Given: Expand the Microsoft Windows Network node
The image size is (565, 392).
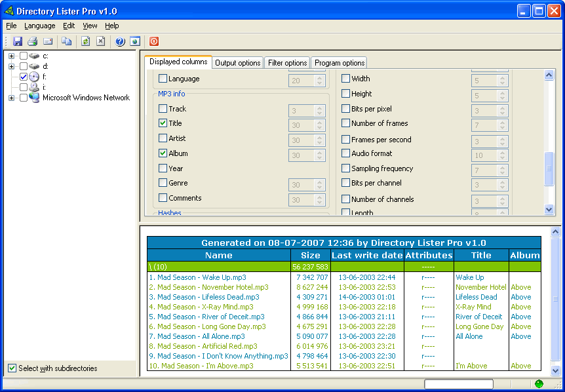Looking at the screenshot, I should pos(11,98).
